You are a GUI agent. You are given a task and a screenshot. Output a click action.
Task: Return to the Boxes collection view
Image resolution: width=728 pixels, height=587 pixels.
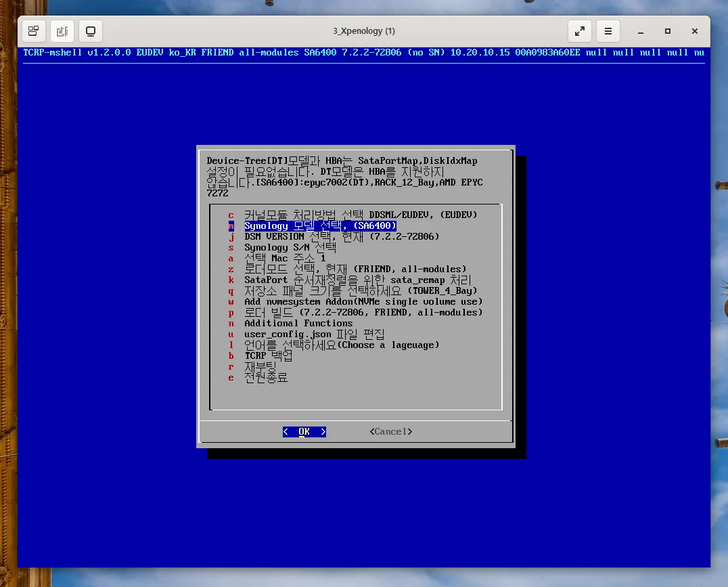coord(33,30)
